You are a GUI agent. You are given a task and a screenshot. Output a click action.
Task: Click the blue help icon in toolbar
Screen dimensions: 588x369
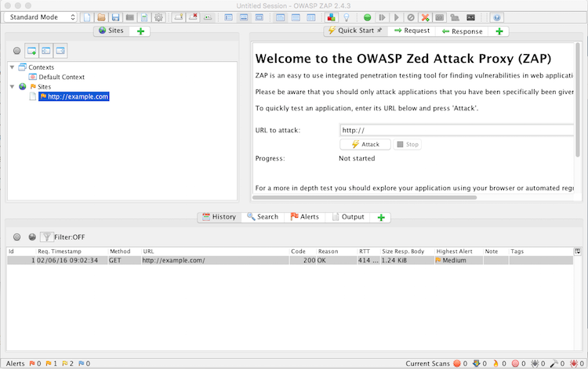coord(497,17)
